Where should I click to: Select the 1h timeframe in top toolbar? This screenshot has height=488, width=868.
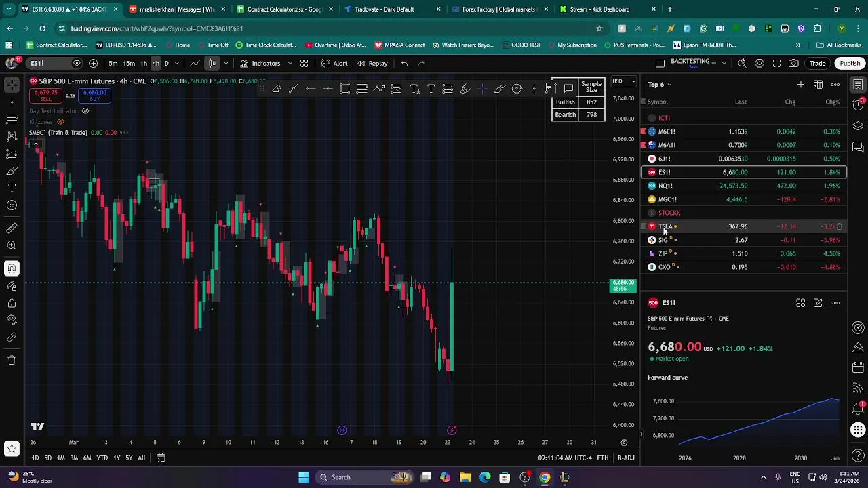(143, 63)
